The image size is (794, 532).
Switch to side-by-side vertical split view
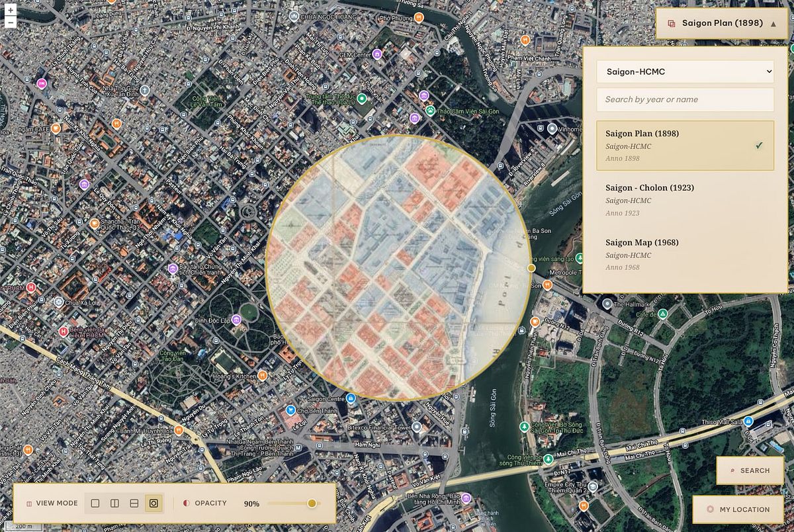(114, 504)
